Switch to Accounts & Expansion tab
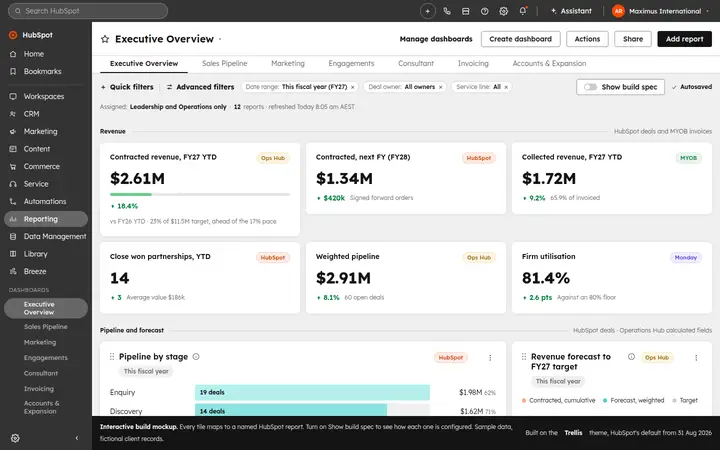Image resolution: width=720 pixels, height=450 pixels. coord(549,63)
